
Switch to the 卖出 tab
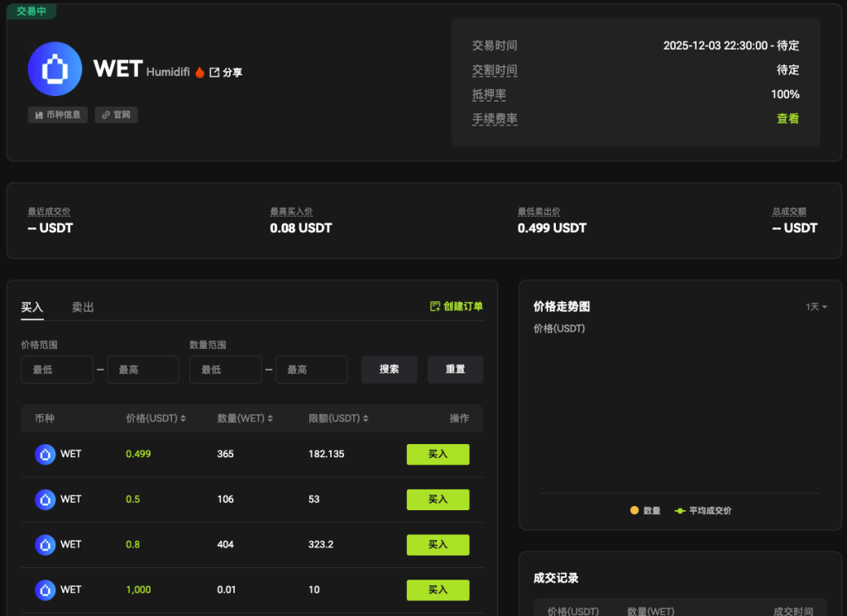tap(83, 308)
